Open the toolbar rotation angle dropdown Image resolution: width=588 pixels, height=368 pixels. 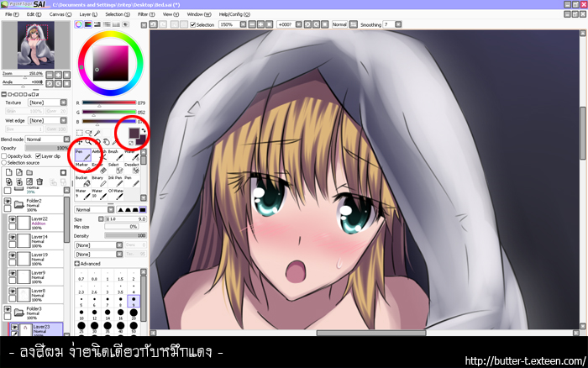point(298,24)
